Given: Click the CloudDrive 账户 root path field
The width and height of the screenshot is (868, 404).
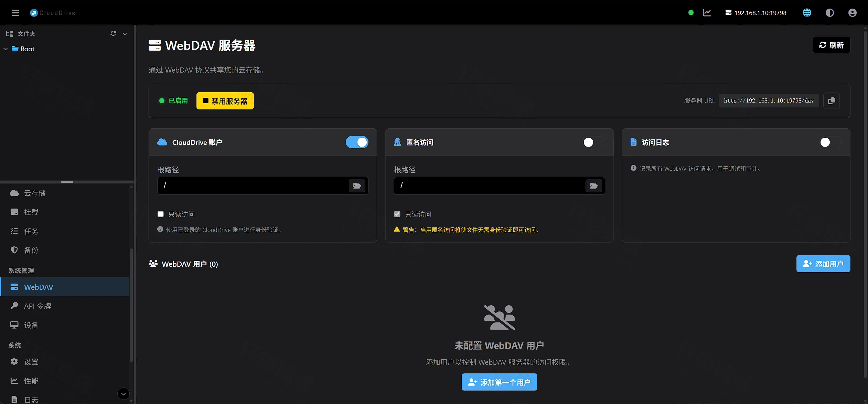Looking at the screenshot, I should click(x=253, y=186).
